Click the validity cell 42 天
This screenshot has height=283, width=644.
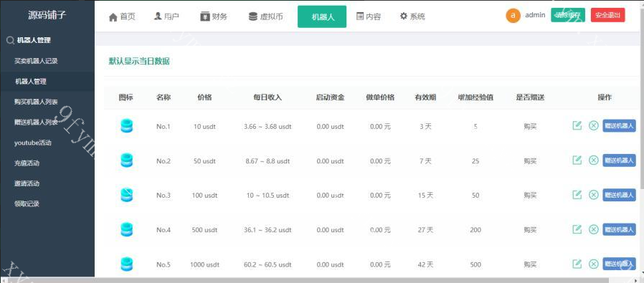pos(425,264)
